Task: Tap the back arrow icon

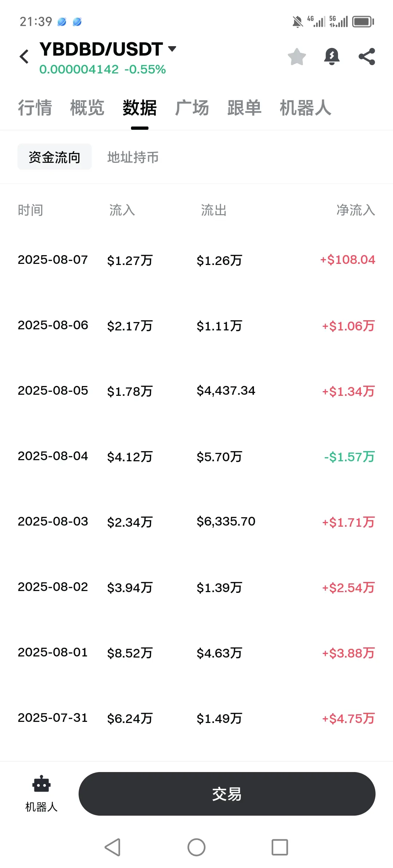Action: pyautogui.click(x=24, y=57)
